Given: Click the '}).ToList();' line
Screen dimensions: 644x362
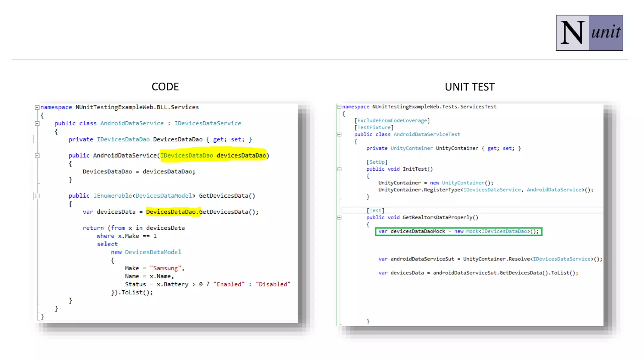Looking at the screenshot, I should pyautogui.click(x=132, y=292).
